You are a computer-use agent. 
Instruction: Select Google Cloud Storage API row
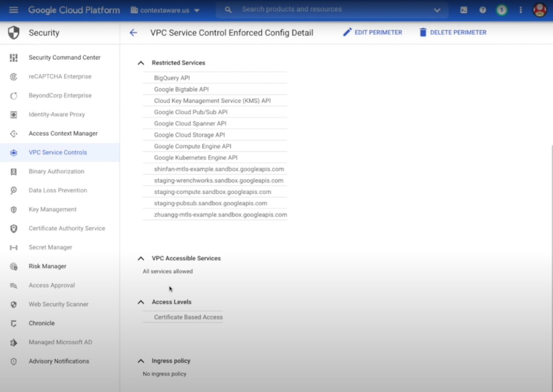(x=215, y=135)
